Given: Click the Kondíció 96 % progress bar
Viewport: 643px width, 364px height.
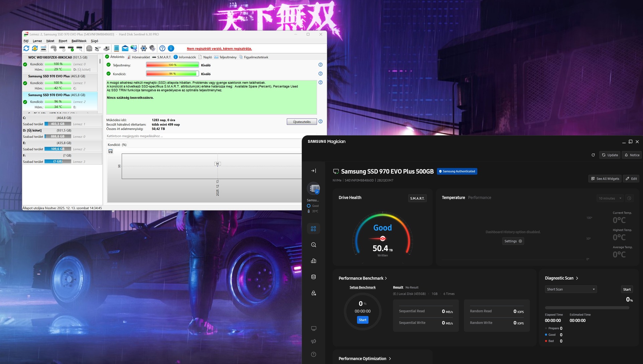Looking at the screenshot, I should pos(172,74).
